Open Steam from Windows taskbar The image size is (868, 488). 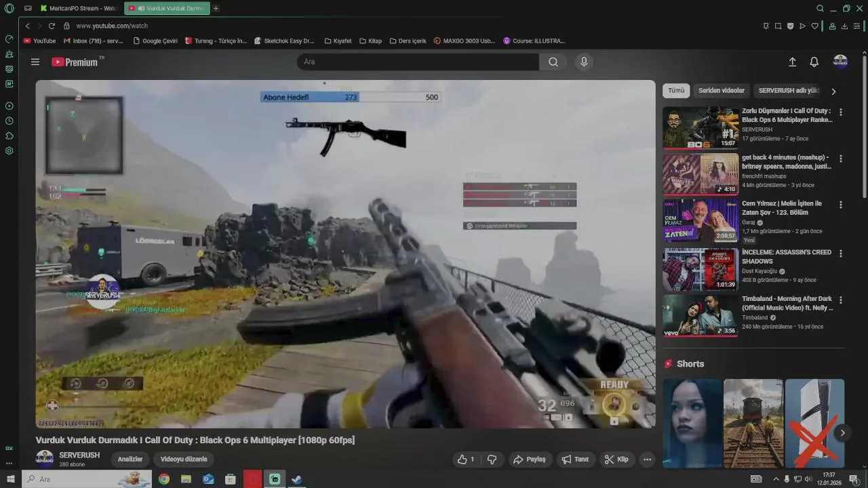[296, 479]
